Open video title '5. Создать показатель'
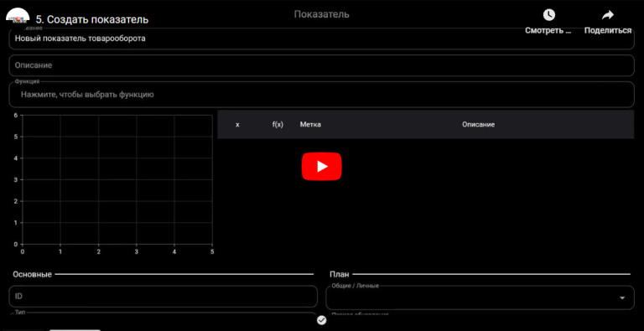Screen dimensions: 644x331 pyautogui.click(x=92, y=19)
